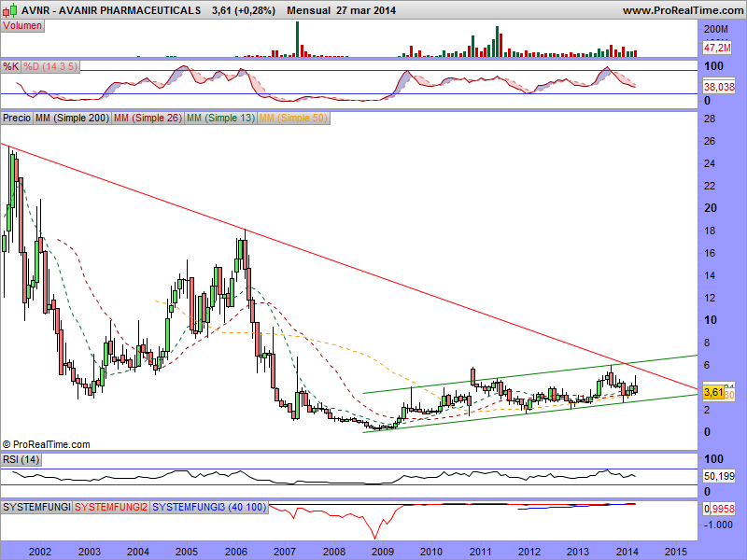
Task: Select the MM (Simple 26) label
Action: tap(148, 118)
